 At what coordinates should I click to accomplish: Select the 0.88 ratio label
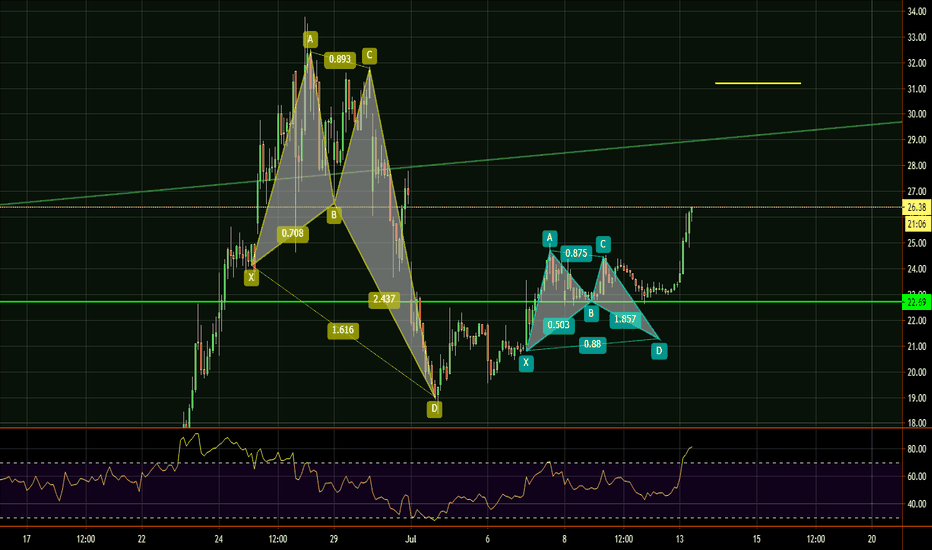pos(593,344)
